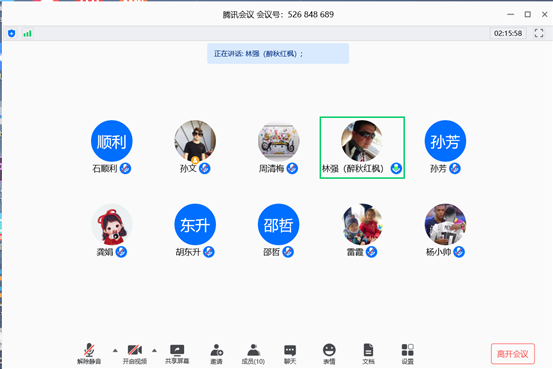Viewport: 553px width, 369px height.
Task: Start screen sharing with 共享屏幕
Action: (x=177, y=350)
